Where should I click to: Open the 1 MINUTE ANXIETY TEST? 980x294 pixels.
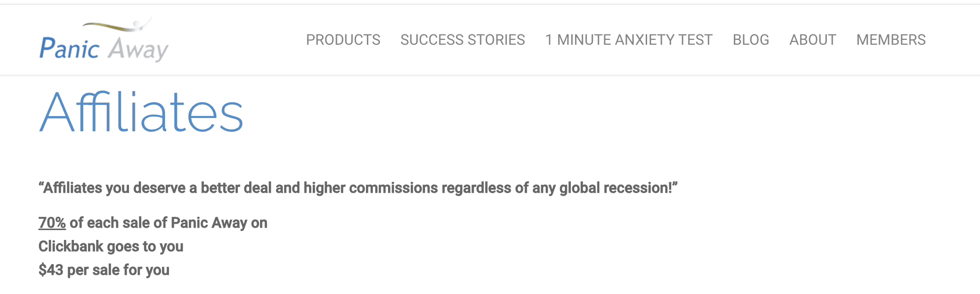(x=629, y=40)
